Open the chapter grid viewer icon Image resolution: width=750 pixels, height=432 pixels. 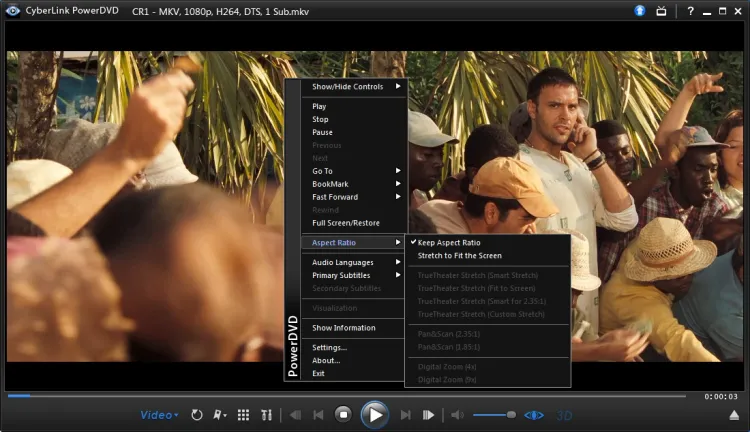point(243,415)
